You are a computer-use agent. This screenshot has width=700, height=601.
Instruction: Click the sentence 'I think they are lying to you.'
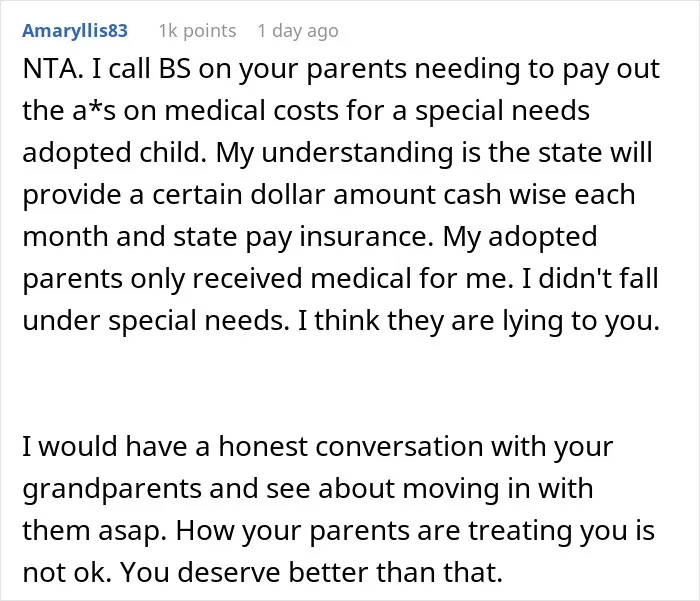coord(479,321)
